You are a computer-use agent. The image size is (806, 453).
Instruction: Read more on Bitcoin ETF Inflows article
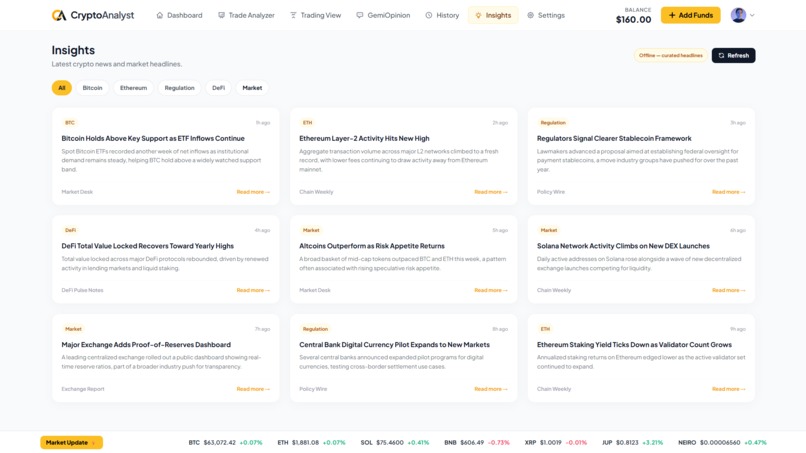point(253,192)
